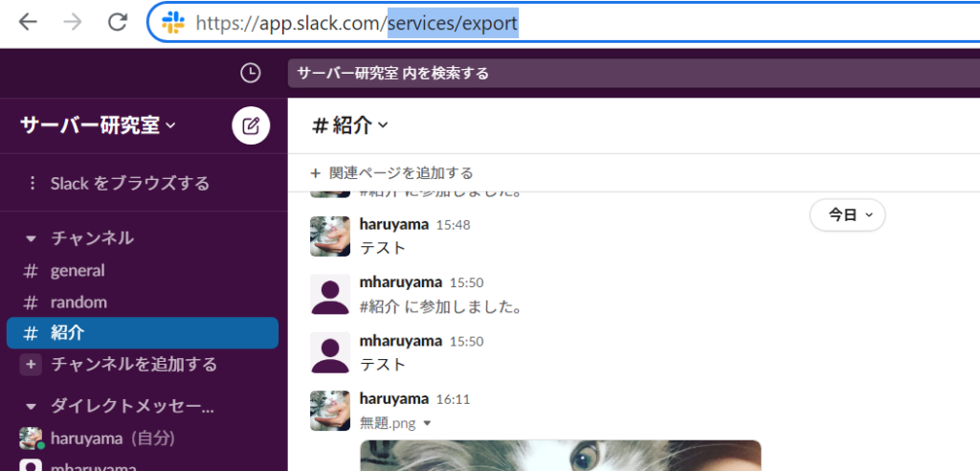Expand the 無題.png file options arrow
This screenshot has width=980, height=471.
coord(427,422)
